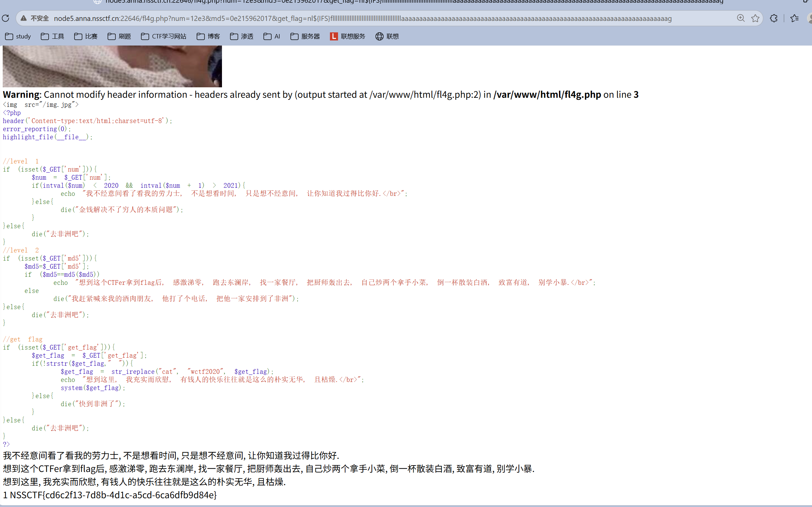This screenshot has height=507, width=812.
Task: Click the system($get_flag) code line
Action: 93,388
